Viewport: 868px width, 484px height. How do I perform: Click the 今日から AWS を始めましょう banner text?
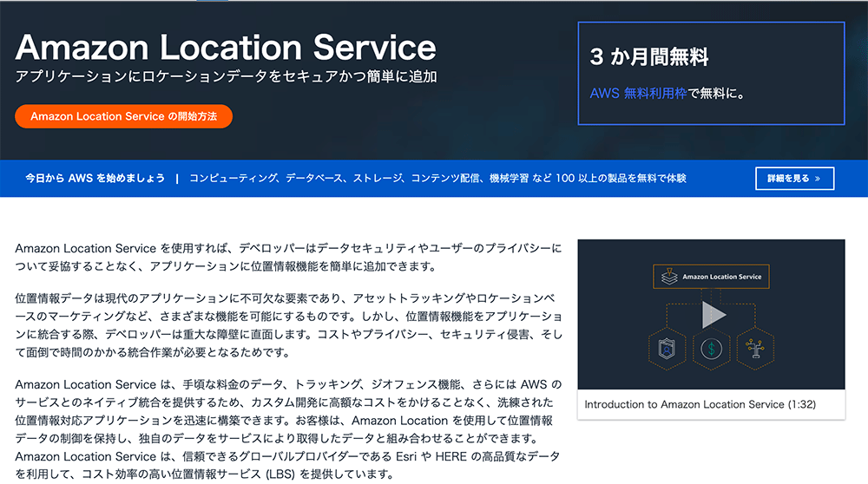click(x=95, y=179)
